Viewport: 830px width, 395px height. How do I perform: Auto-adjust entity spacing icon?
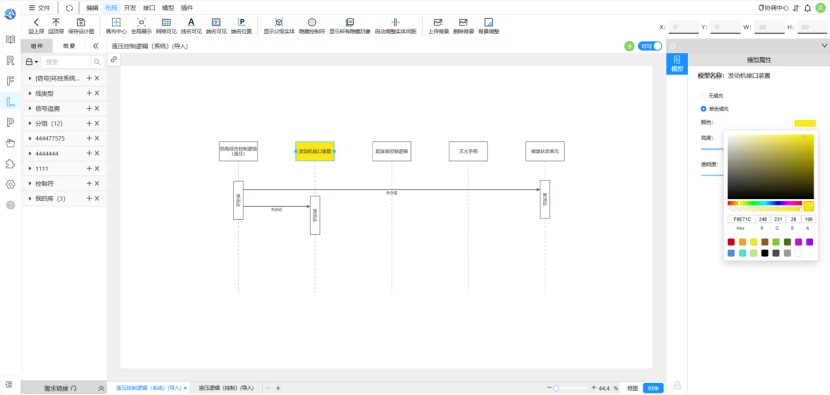[395, 22]
